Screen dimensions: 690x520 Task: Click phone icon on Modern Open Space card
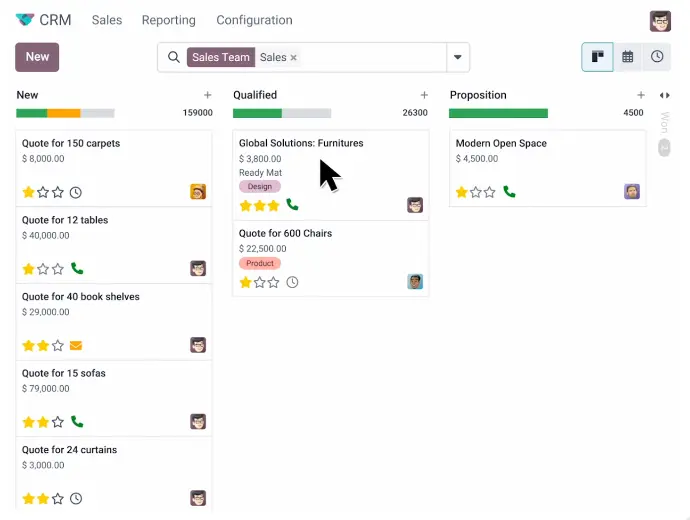(x=509, y=192)
